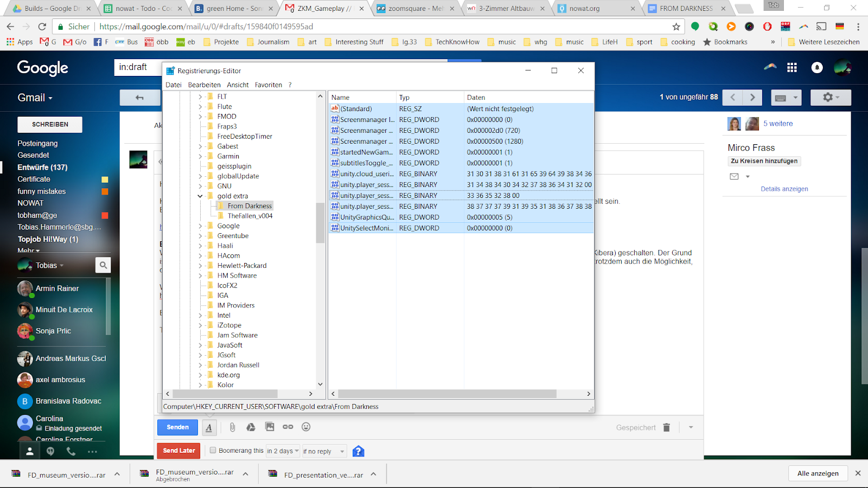This screenshot has height=488, width=868.
Task: Switch to the FROM DARKNESS browser tab
Action: (686, 8)
